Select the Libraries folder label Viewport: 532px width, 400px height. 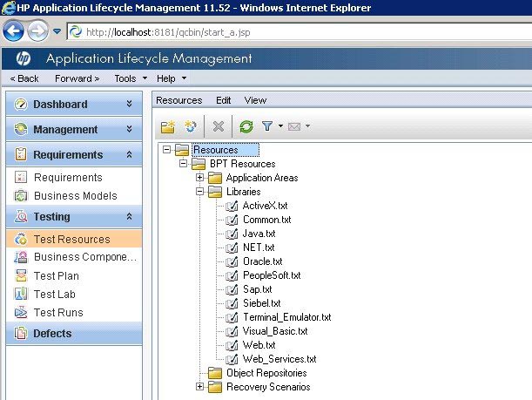click(x=244, y=192)
